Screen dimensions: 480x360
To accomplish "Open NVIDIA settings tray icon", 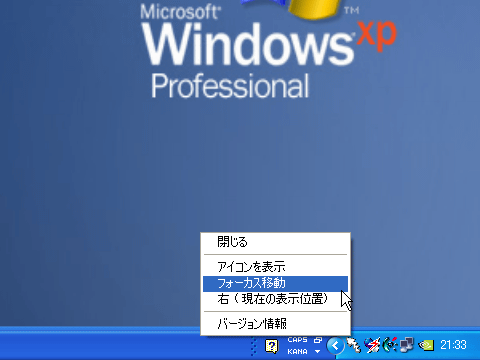I will tap(426, 345).
